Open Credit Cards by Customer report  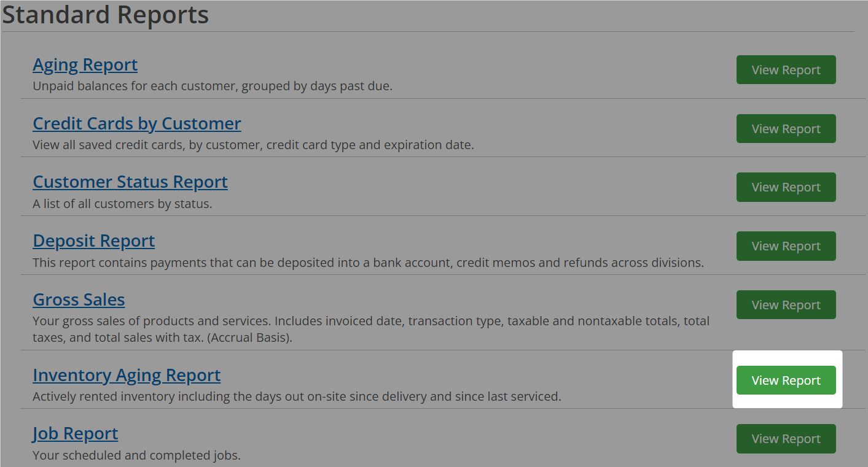tap(136, 123)
